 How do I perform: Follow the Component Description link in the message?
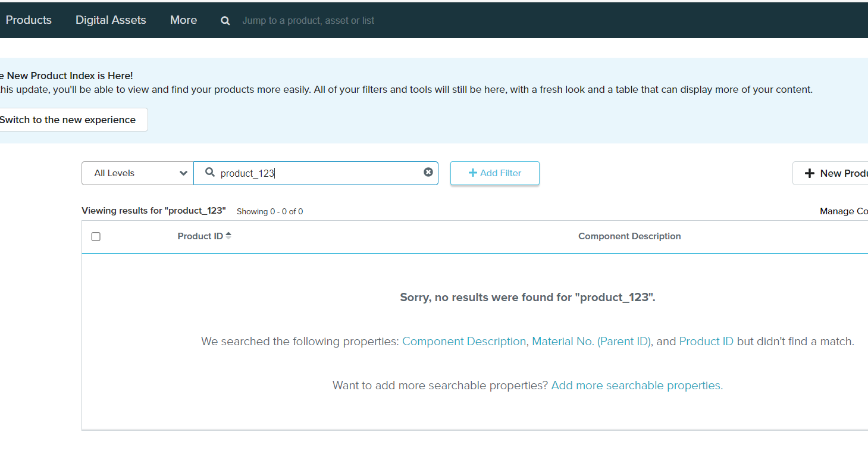(x=464, y=342)
